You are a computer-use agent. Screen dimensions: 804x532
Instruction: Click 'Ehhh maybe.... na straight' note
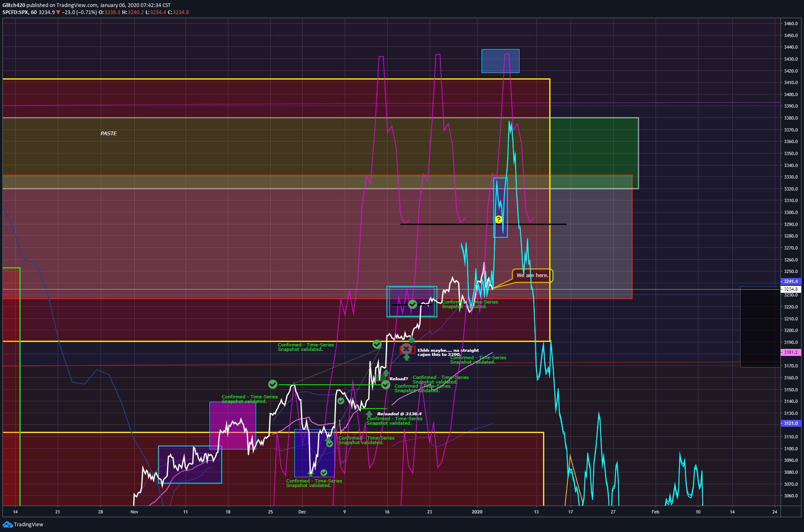pyautogui.click(x=448, y=350)
